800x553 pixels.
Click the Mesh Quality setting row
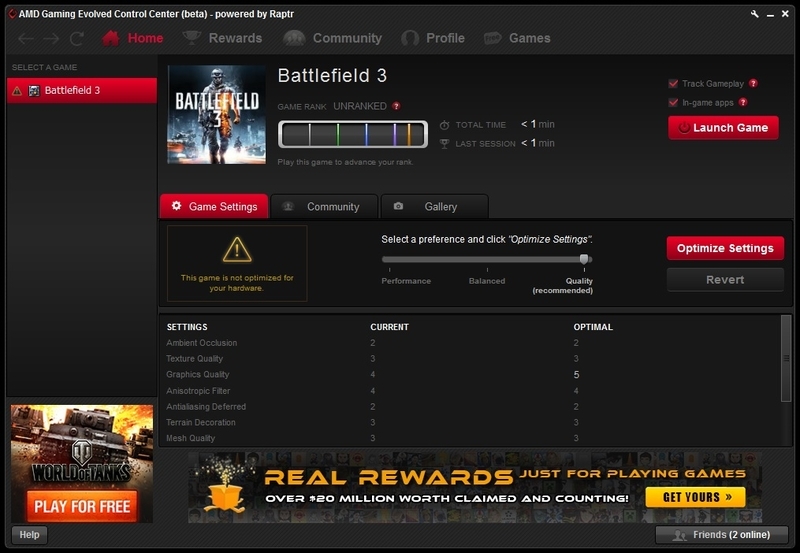(x=469, y=438)
